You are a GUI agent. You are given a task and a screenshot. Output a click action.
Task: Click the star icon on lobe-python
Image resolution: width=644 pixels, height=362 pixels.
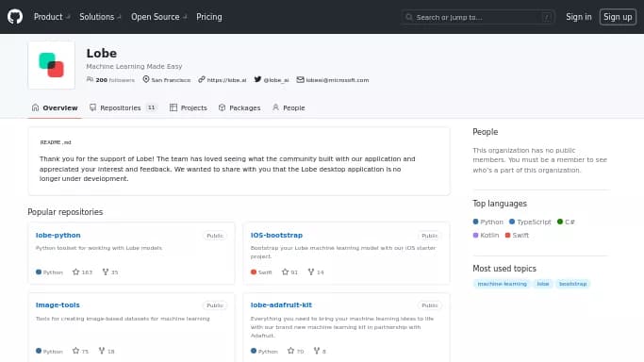click(75, 271)
